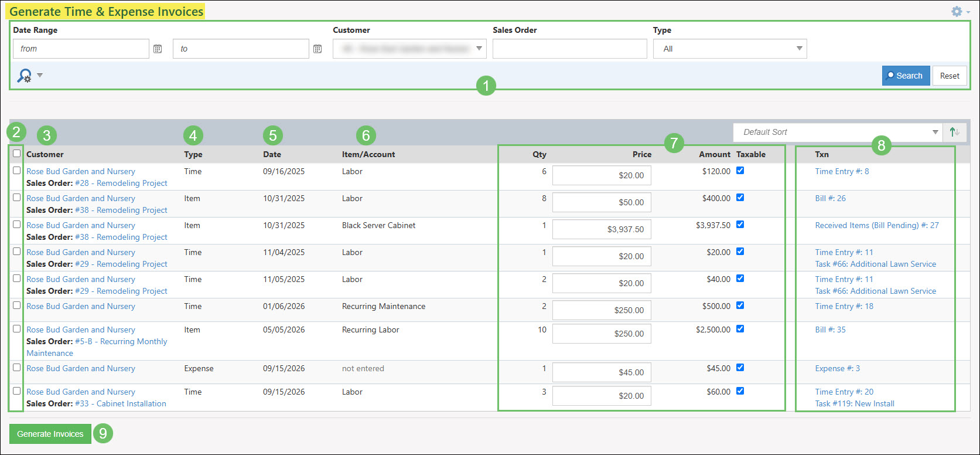Viewport: 980px width, 455px height.
Task: Open the calendar picker beside the 'to' date field
Action: coord(317,49)
